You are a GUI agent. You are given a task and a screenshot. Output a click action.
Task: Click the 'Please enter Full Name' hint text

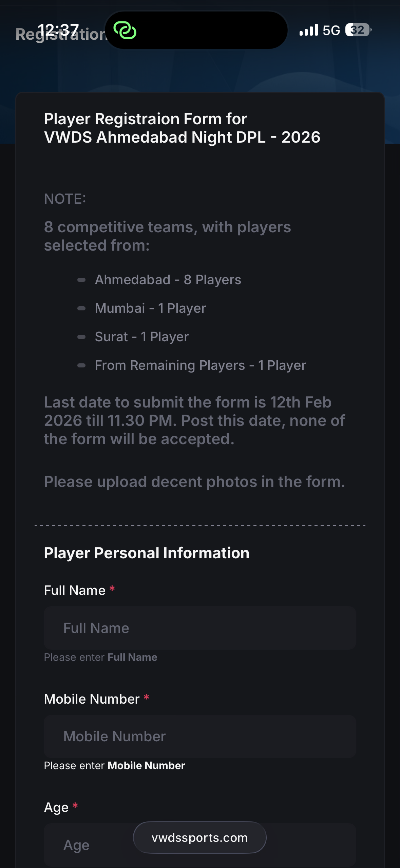(100, 657)
